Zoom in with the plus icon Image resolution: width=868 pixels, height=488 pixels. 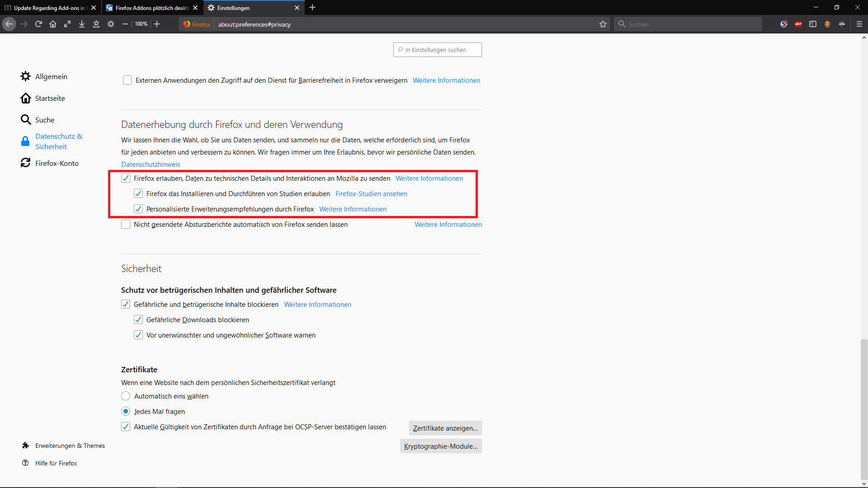[157, 24]
